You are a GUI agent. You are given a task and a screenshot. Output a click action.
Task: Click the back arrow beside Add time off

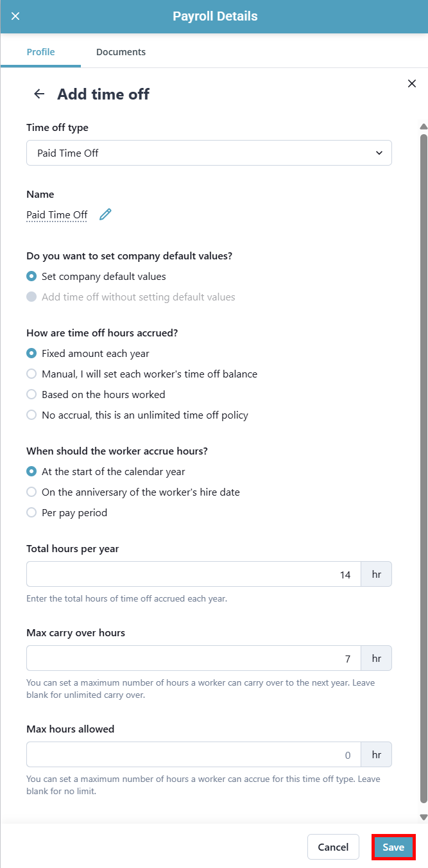tap(39, 94)
